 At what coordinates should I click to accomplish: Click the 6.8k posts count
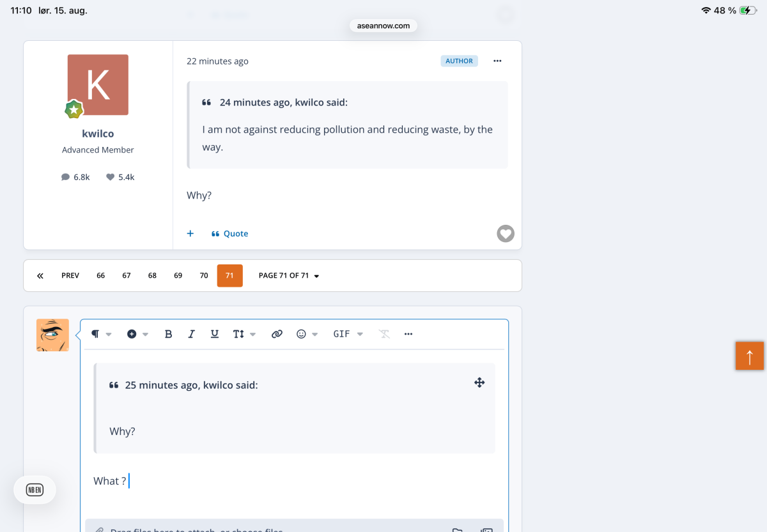[x=75, y=177]
